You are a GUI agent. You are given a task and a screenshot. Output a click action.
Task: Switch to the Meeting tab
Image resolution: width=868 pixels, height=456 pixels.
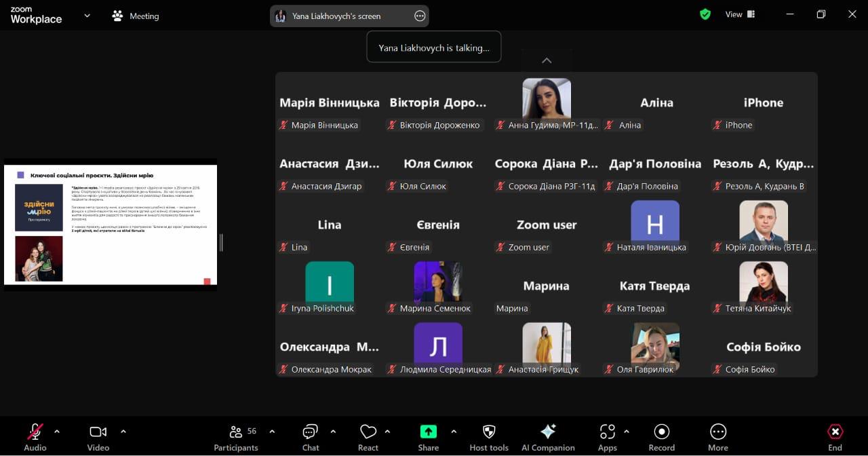point(136,16)
